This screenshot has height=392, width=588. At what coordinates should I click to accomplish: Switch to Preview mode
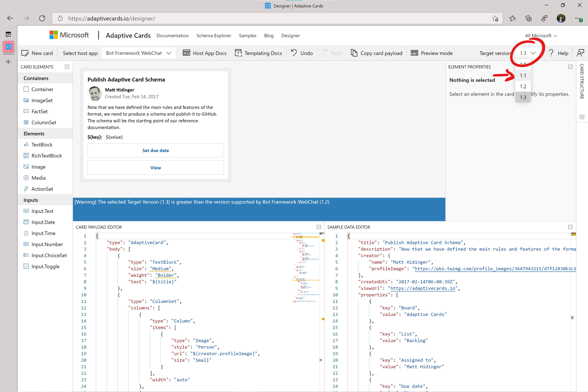tap(432, 53)
